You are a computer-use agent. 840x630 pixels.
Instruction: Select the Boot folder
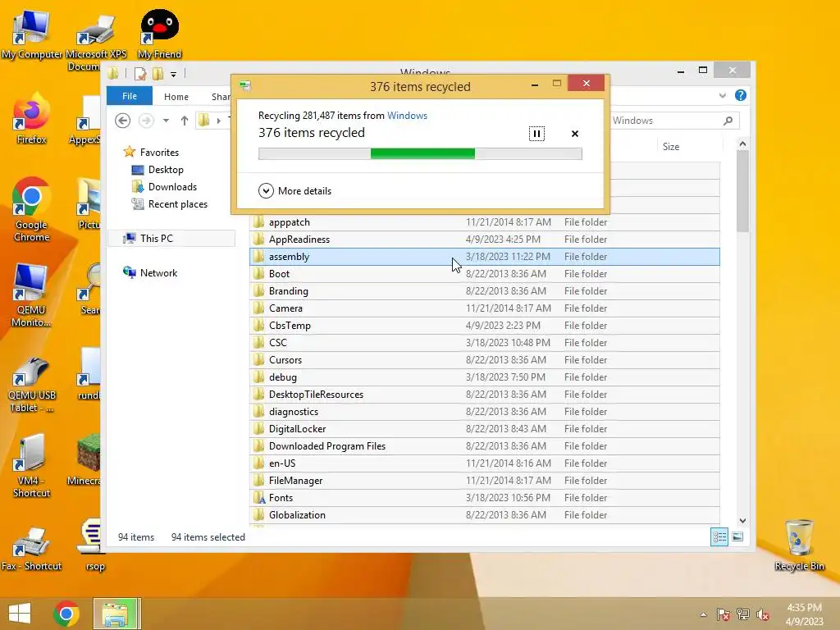[484, 274]
